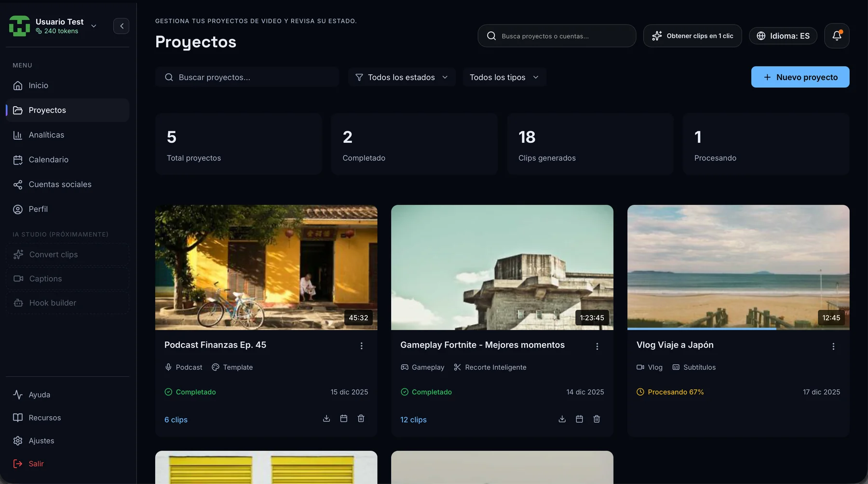This screenshot has height=484, width=868.
Task: Open Calendario from the sidebar
Action: point(68,160)
